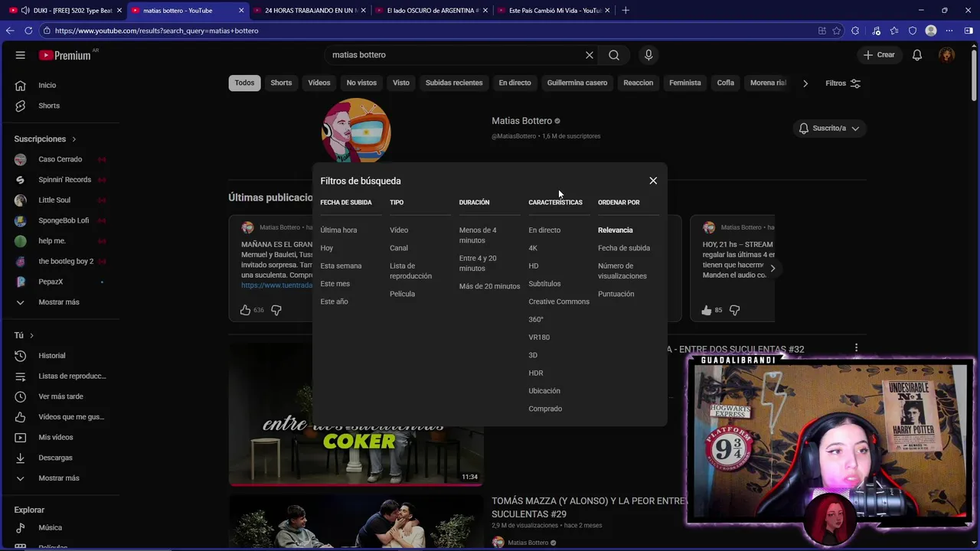Filter by Esta semana
The width and height of the screenshot is (980, 551).
(x=341, y=266)
